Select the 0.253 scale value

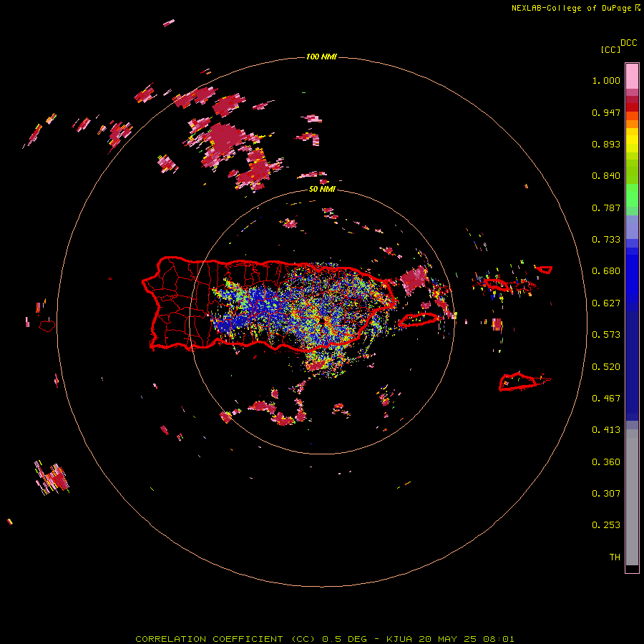pyautogui.click(x=606, y=525)
